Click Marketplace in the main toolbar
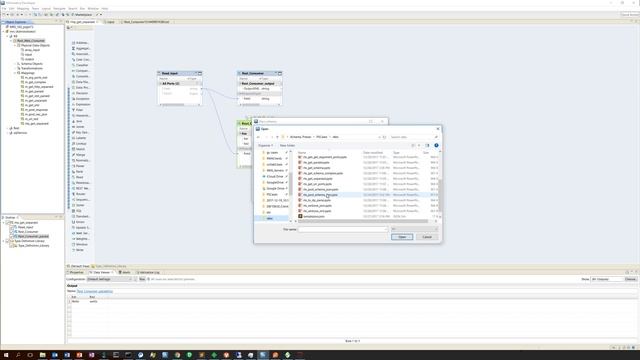 coord(82,15)
